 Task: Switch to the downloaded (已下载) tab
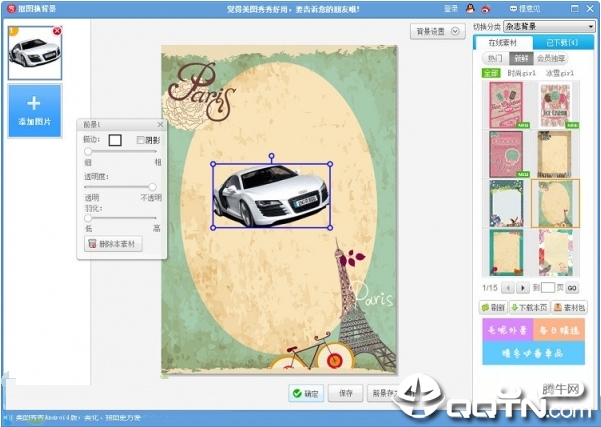(560, 42)
